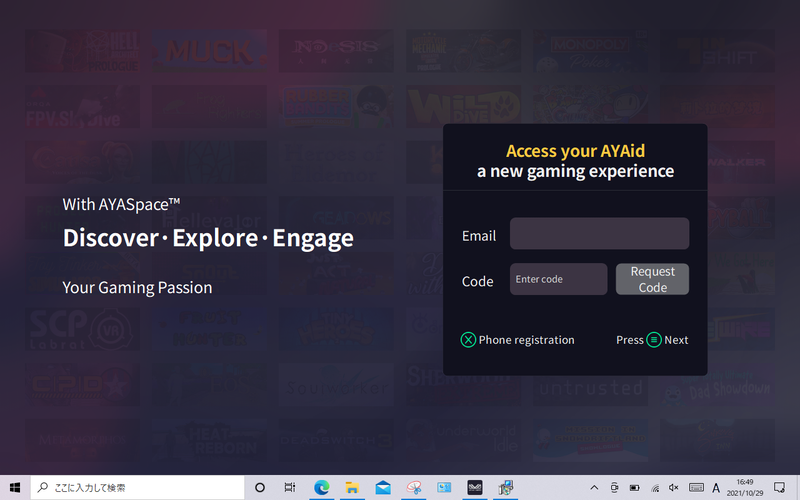Click the Enter code input field
The image size is (800, 500).
(559, 279)
